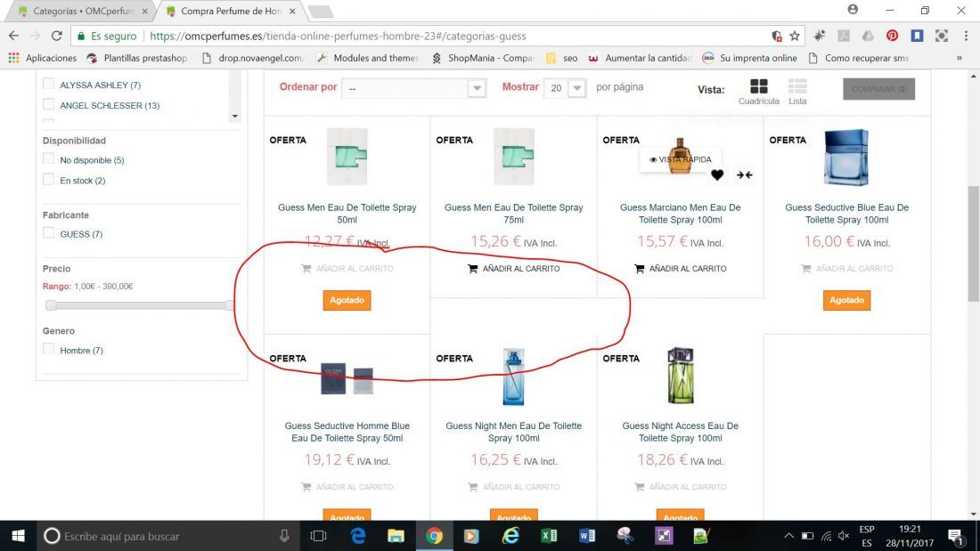Click the COMPARAR (0) button
The height and width of the screenshot is (551, 980).
[x=878, y=89]
